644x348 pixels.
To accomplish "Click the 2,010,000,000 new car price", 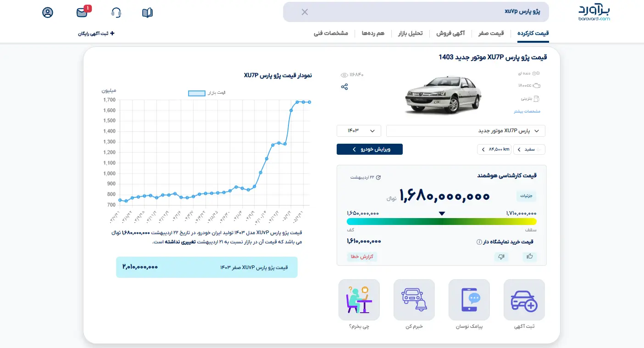I will pyautogui.click(x=140, y=267).
